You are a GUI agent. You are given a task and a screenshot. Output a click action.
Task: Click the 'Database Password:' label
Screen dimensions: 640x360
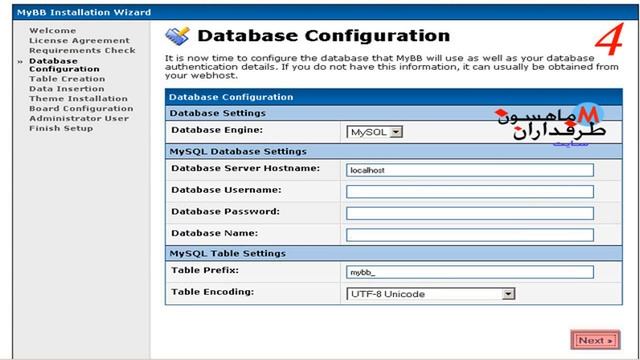point(225,211)
